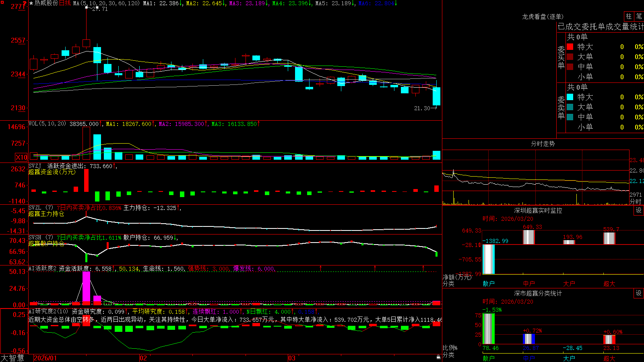Click the cyan 特大 swatch under 委卖单

pos(570,97)
